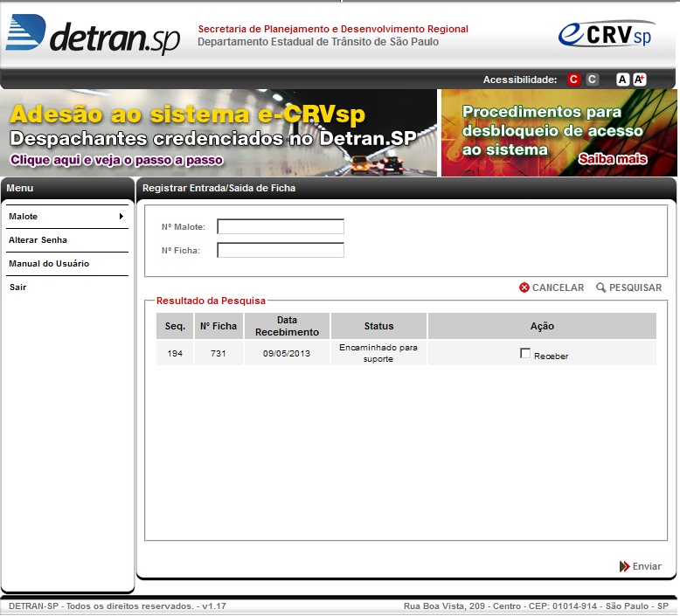Viewport: 680px width, 616px height.
Task: Click the Ação column header
Action: [x=542, y=326]
